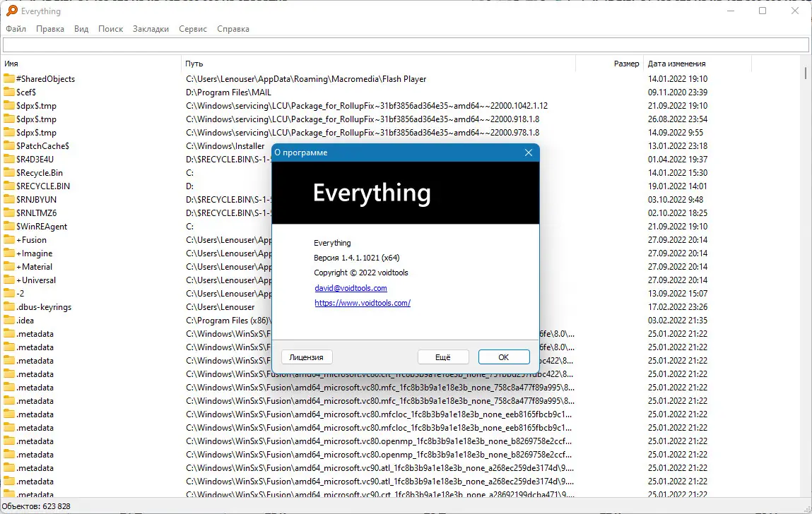Click date 09.11.2020 23:39

point(677,92)
